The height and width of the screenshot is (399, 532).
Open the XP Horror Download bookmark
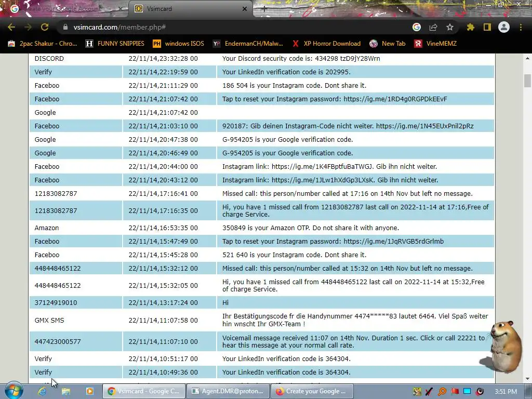click(326, 44)
